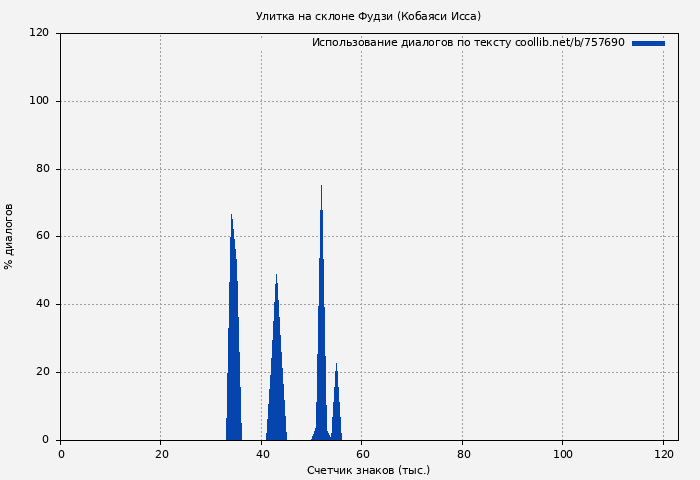The height and width of the screenshot is (480, 700).
Task: Click the legend text with coollib.net/b/757690
Action: 467,43
